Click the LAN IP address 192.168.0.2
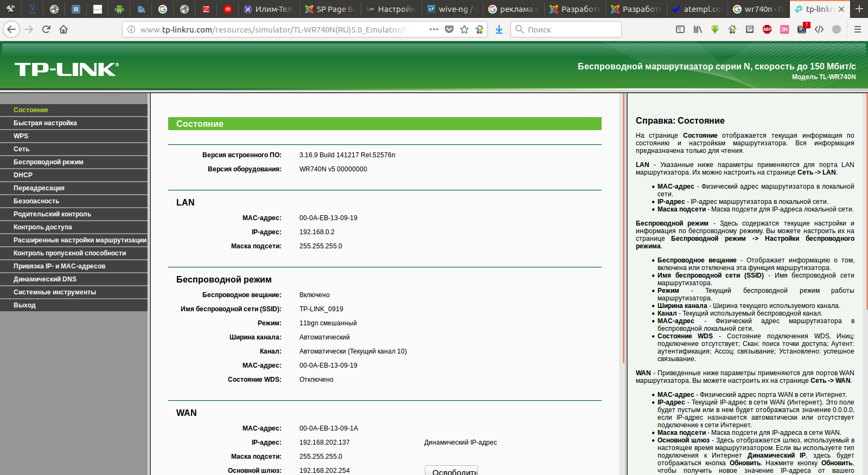 317,232
